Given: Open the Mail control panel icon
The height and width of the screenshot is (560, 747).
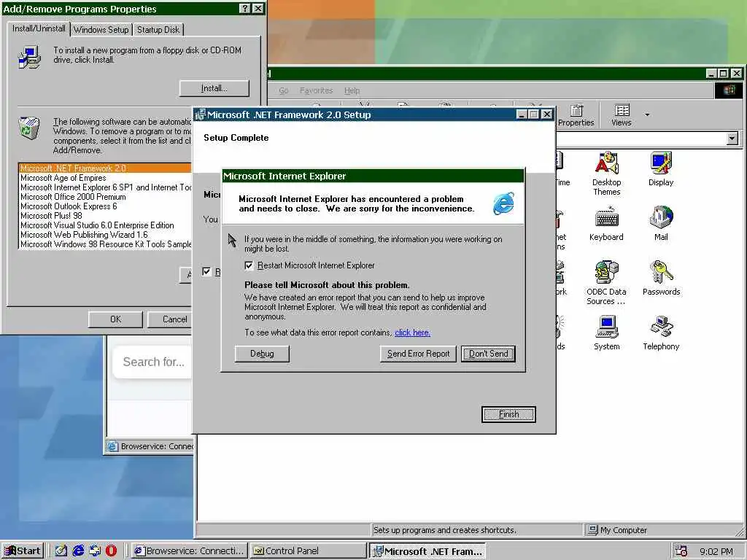Looking at the screenshot, I should (661, 223).
